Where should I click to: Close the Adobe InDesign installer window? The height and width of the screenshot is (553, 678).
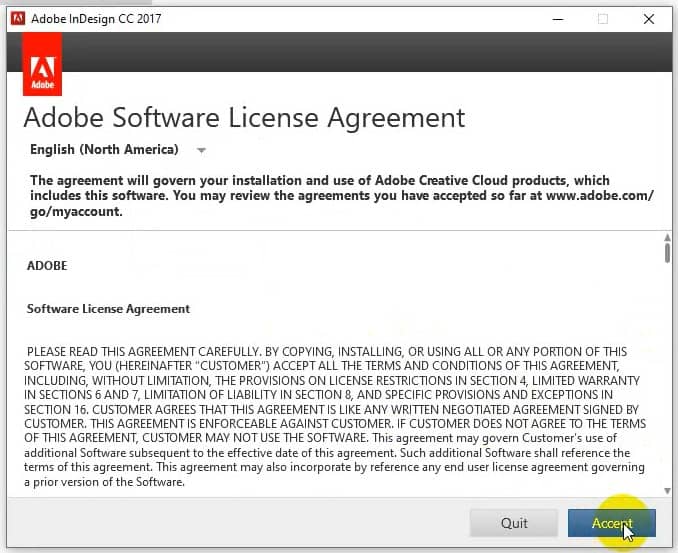coord(650,18)
